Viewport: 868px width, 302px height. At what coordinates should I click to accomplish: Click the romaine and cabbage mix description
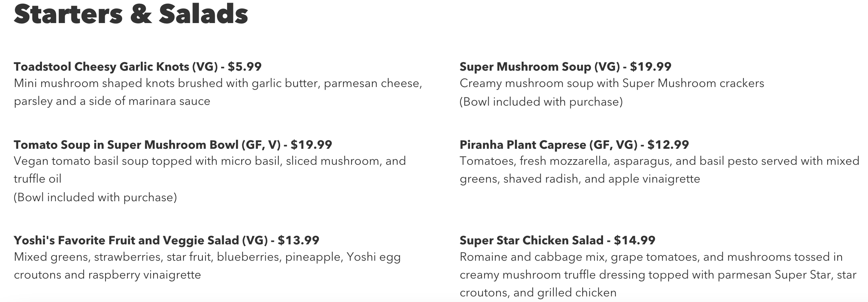[x=658, y=274]
